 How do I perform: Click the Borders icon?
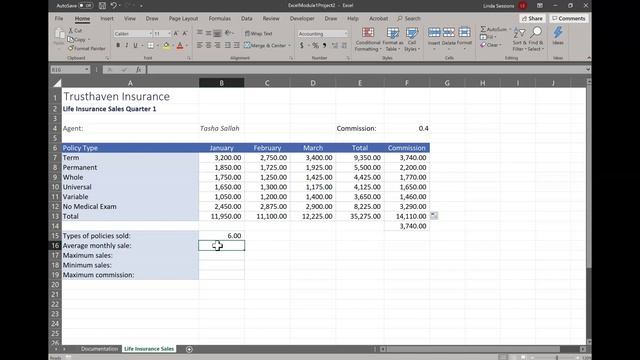(151, 45)
